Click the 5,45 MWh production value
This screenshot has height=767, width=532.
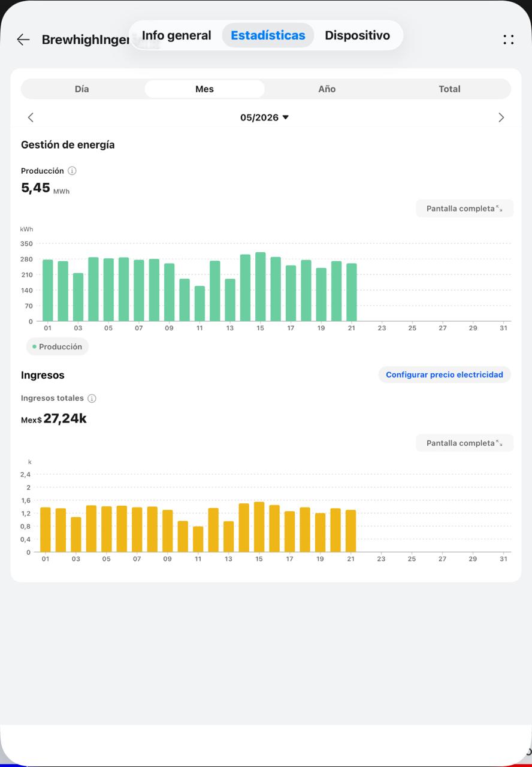45,188
